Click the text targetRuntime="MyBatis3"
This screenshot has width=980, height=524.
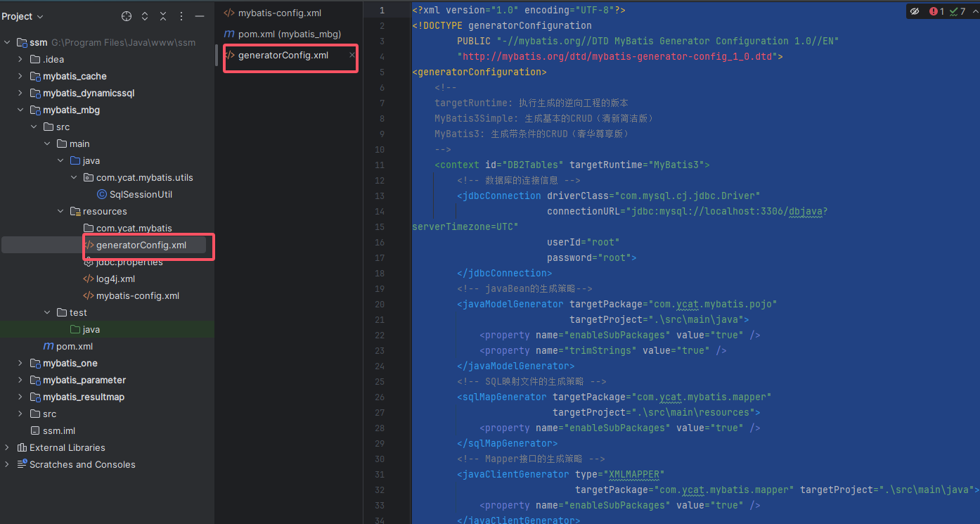tap(637, 165)
